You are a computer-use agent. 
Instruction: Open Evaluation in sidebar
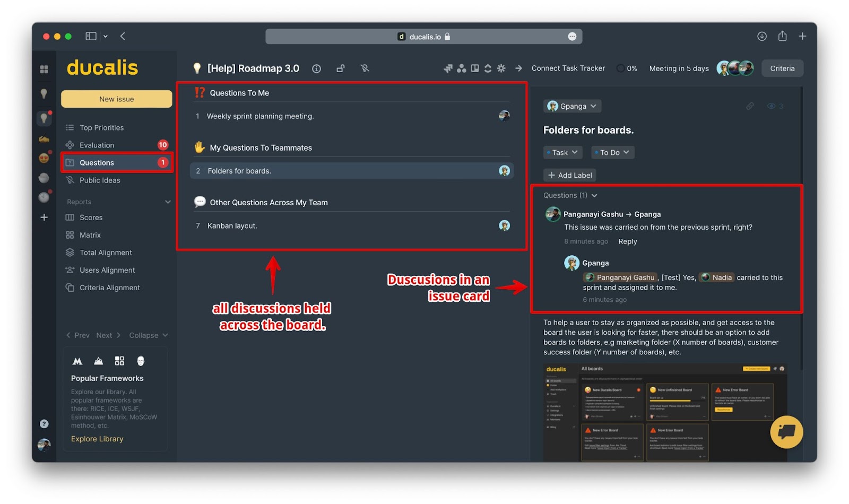pos(97,145)
